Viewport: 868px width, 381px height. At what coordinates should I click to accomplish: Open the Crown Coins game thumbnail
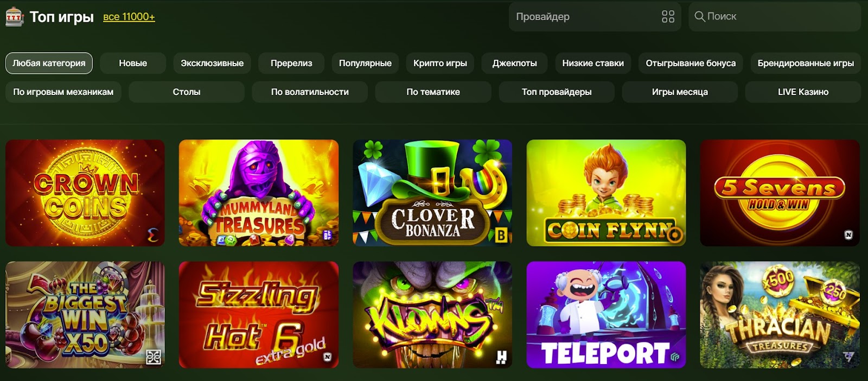(85, 193)
